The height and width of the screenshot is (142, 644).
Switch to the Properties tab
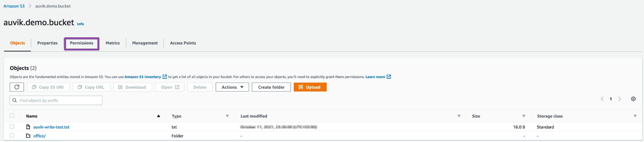tap(47, 43)
